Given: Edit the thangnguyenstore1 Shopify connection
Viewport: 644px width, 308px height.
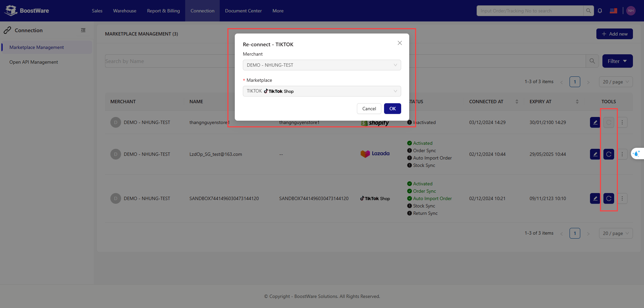Looking at the screenshot, I should tap(595, 122).
